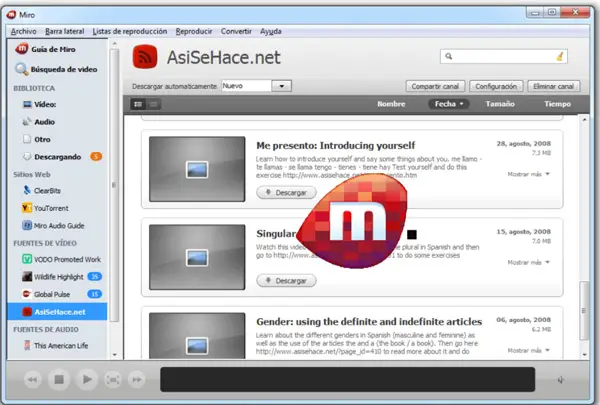The image size is (600, 405).
Task: Open the Convertir menu
Action: click(236, 31)
